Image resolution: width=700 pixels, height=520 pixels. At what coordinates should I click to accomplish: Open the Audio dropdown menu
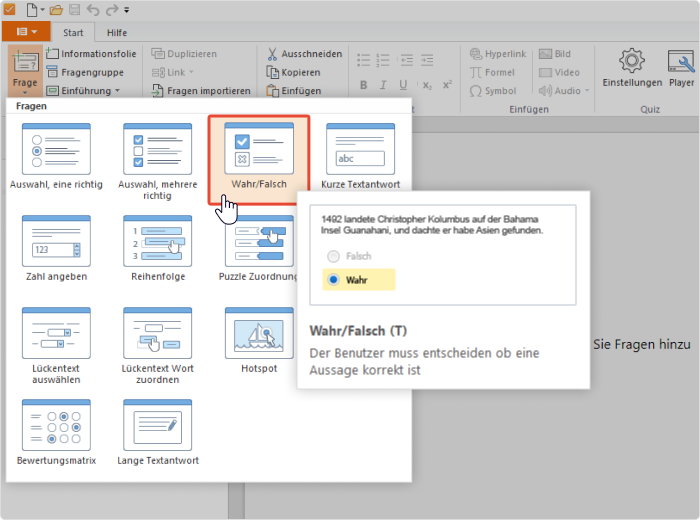(x=587, y=91)
